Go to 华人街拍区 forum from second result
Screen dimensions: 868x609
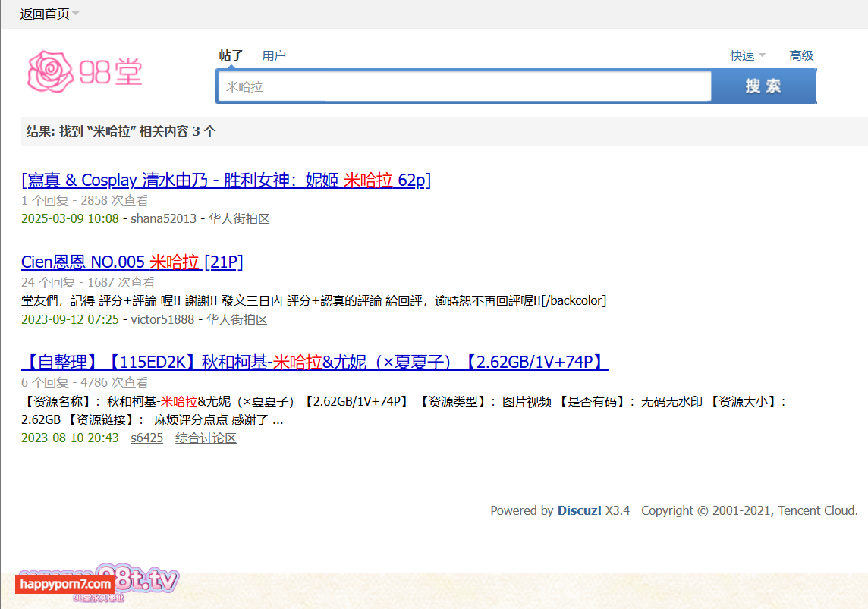click(x=237, y=320)
